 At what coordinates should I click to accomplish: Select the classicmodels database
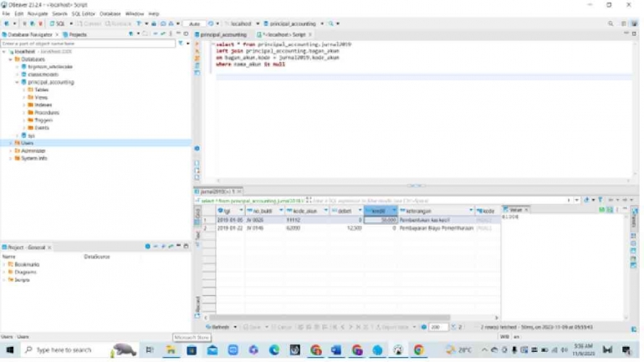point(43,74)
